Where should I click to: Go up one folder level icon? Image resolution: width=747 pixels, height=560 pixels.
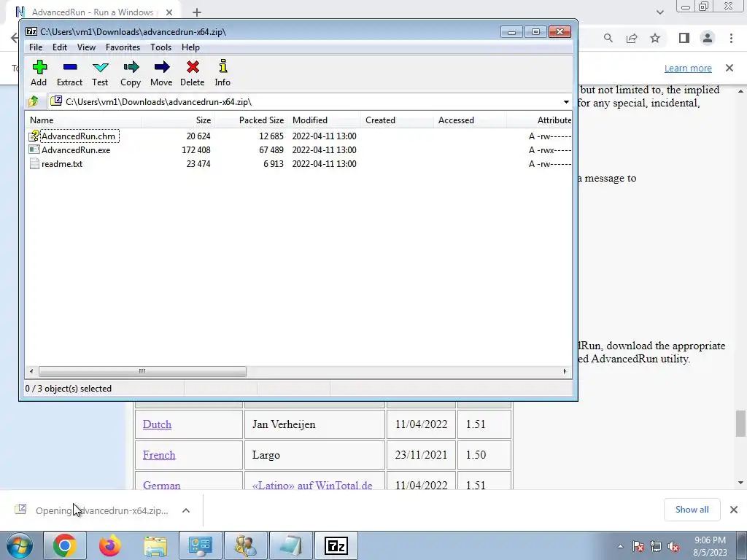34,101
